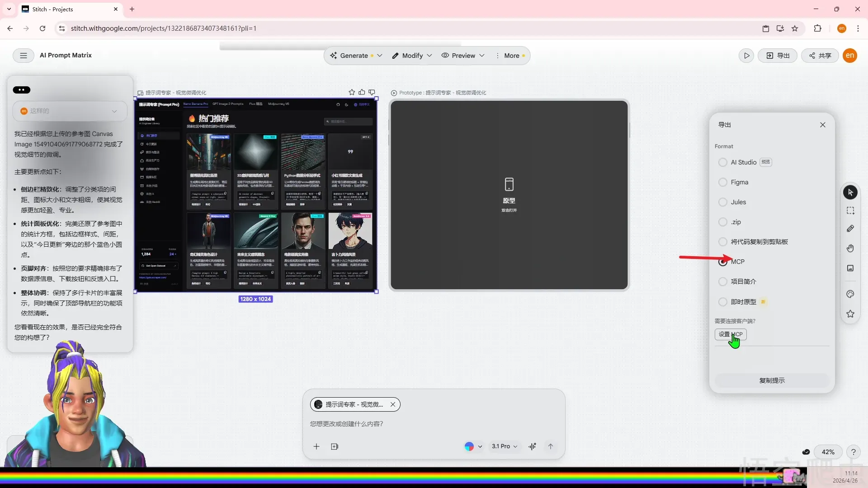Open the hamburger menu

click(x=24, y=55)
